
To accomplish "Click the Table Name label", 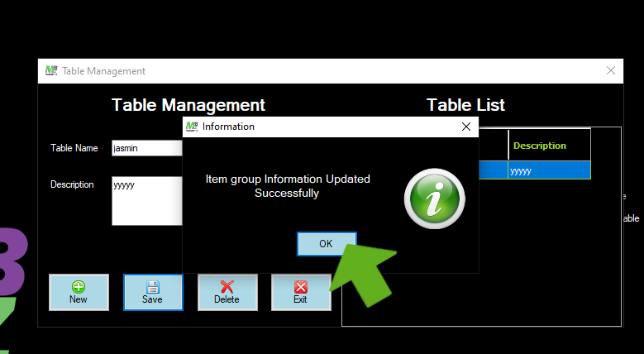I will pos(74,148).
